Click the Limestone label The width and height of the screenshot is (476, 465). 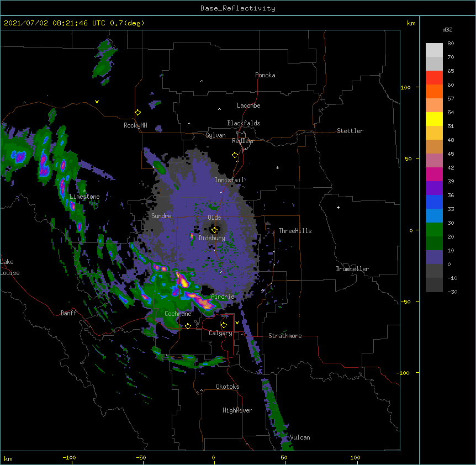[x=84, y=197]
